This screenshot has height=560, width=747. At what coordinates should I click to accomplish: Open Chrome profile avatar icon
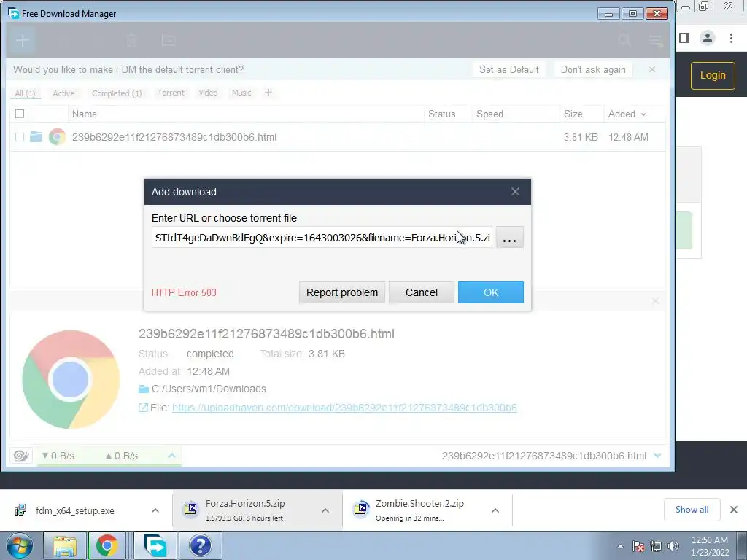click(x=708, y=38)
